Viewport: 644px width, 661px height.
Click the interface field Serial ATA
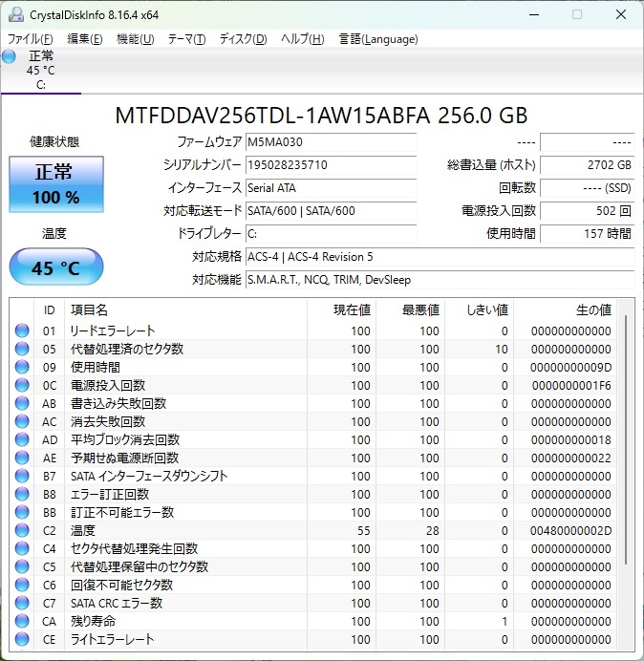click(x=331, y=187)
